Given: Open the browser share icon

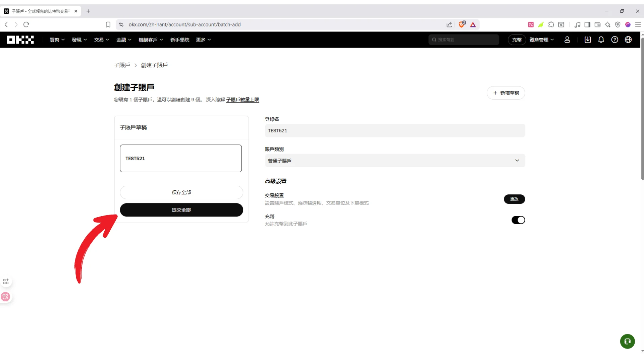Looking at the screenshot, I should pyautogui.click(x=449, y=24).
